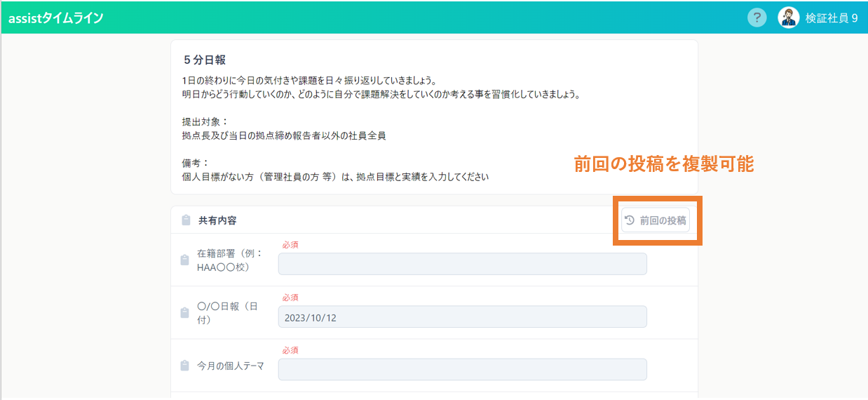
Task: Click the 必須 marker above 在籍部署 field
Action: [290, 245]
